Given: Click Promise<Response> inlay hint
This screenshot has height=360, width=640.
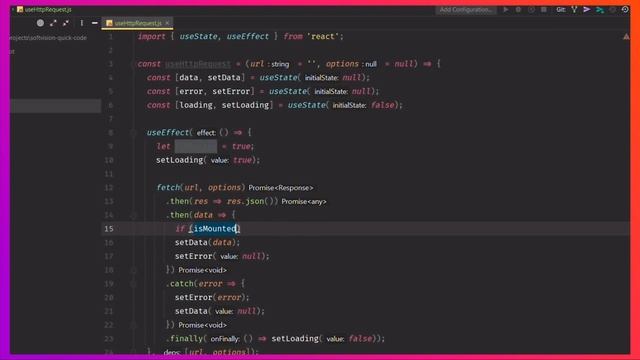Looking at the screenshot, I should click(x=281, y=188).
